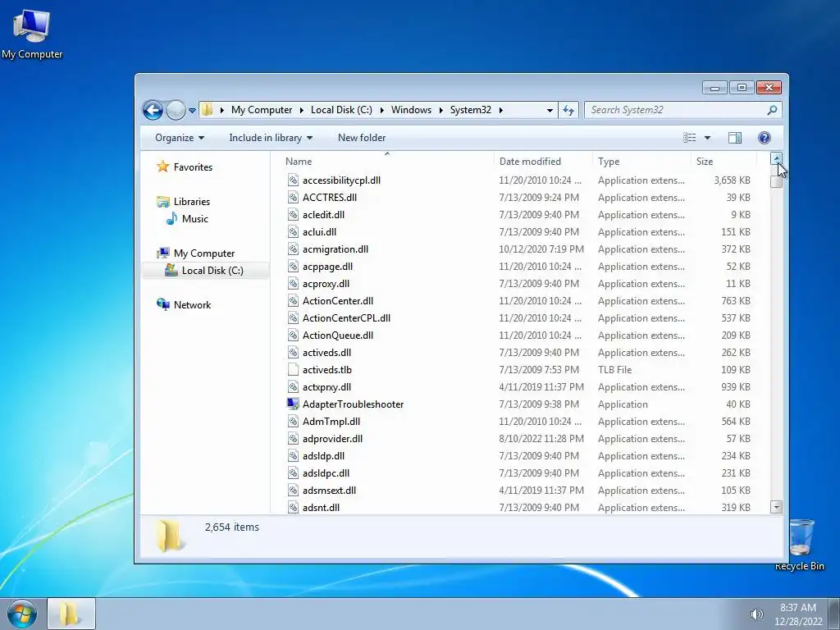
Task: Go back with the Back arrow button
Action: pyautogui.click(x=153, y=111)
